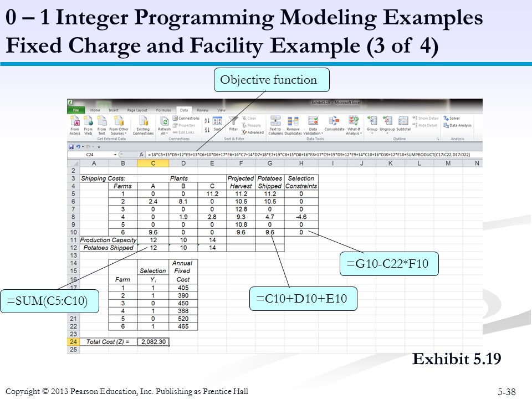Click the Name Box showing C24
This screenshot has height=399, width=532.
90,155
